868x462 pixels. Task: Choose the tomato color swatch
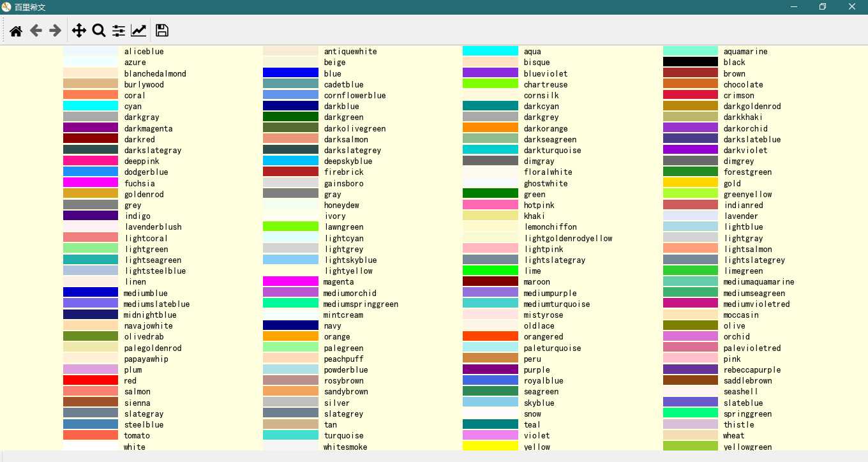(x=91, y=435)
